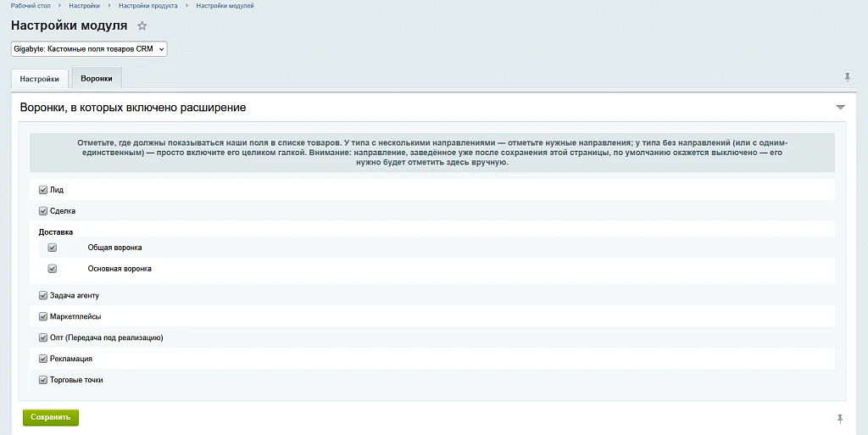Switch to the Настройки tab
868x435 pixels.
click(x=39, y=79)
